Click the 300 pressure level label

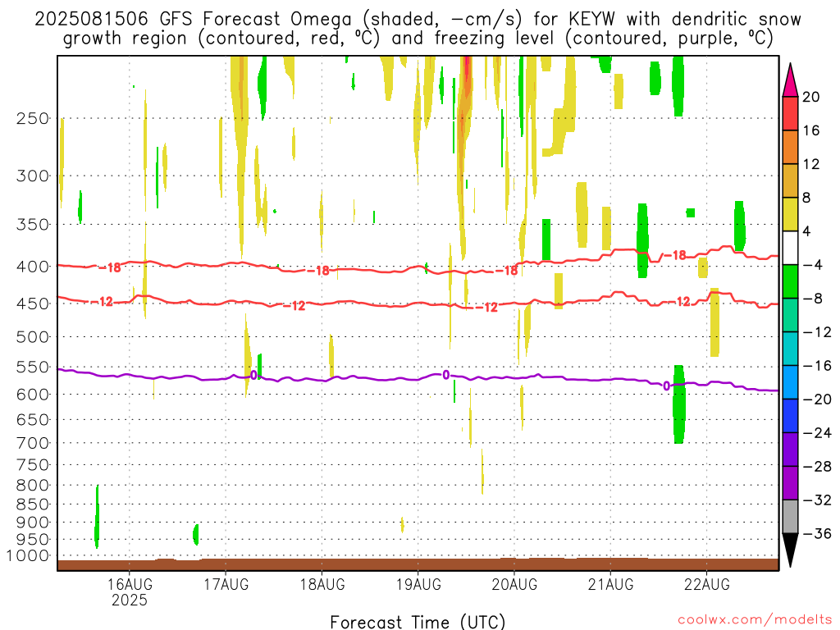click(33, 176)
